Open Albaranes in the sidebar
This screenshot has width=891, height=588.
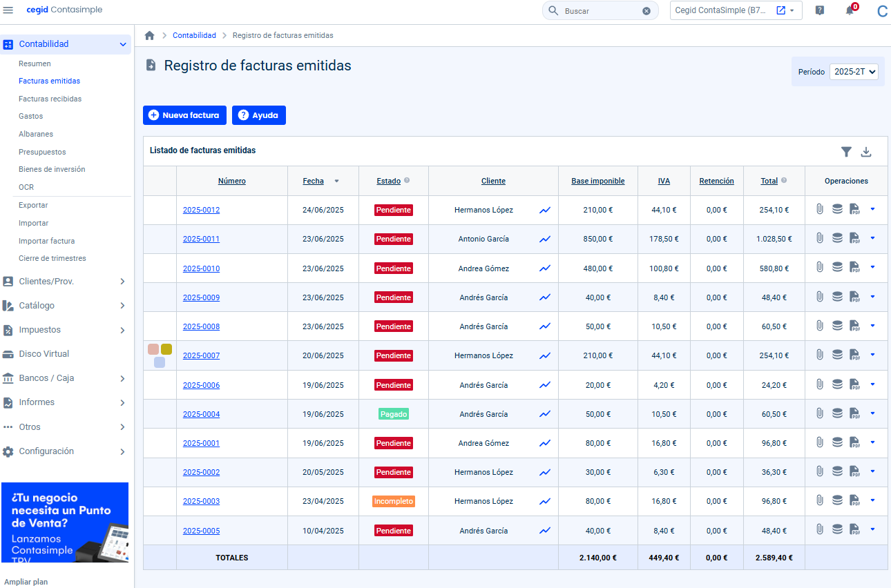[36, 134]
